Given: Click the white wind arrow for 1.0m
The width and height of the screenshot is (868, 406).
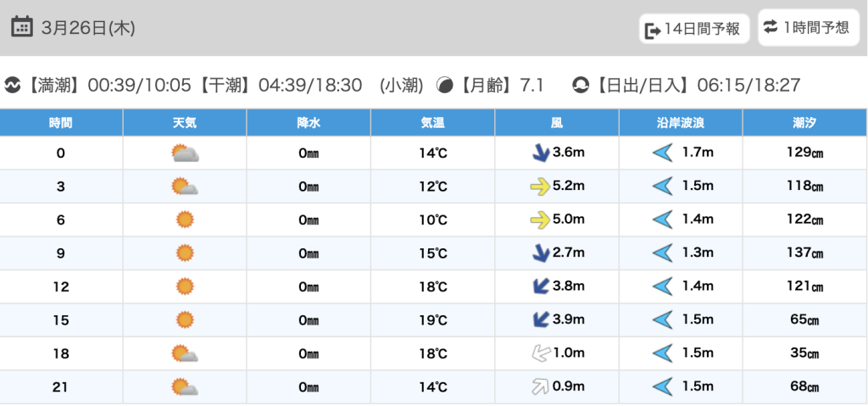Looking at the screenshot, I should (x=538, y=354).
